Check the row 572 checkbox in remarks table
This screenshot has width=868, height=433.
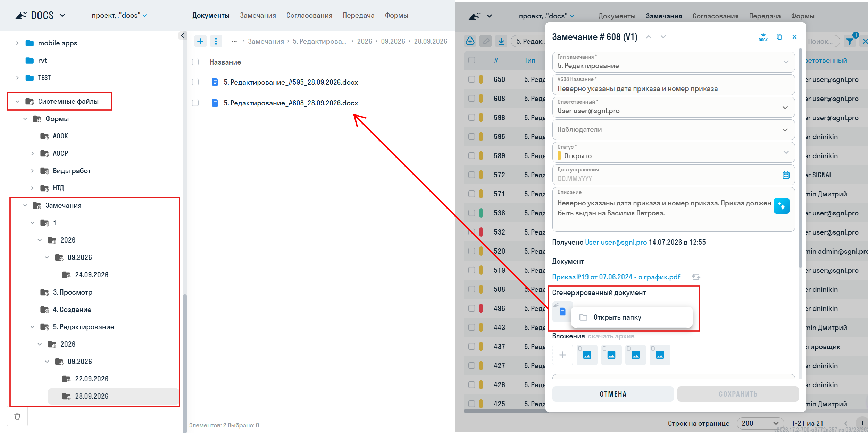tap(471, 175)
